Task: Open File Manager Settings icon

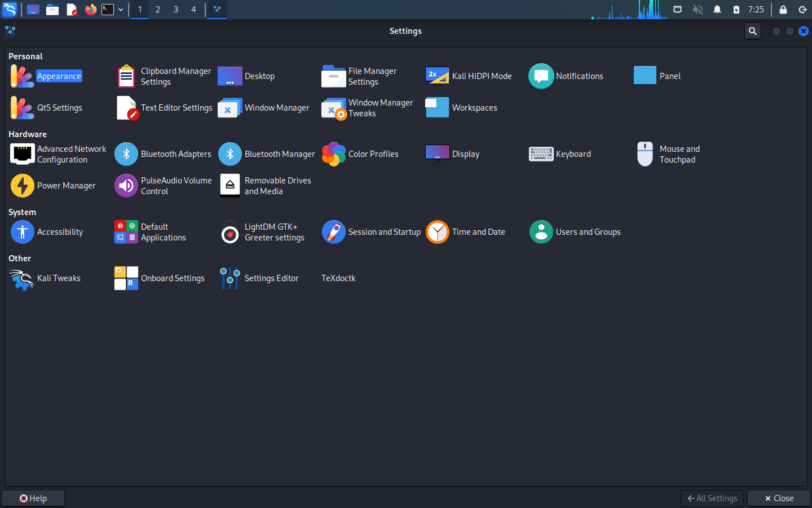Action: [x=334, y=76]
